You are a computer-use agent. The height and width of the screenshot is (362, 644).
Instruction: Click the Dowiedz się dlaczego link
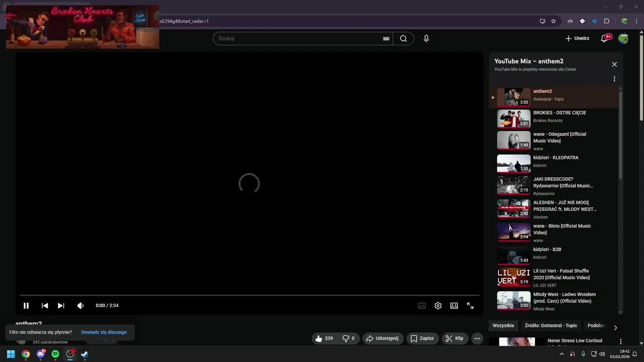click(x=104, y=332)
